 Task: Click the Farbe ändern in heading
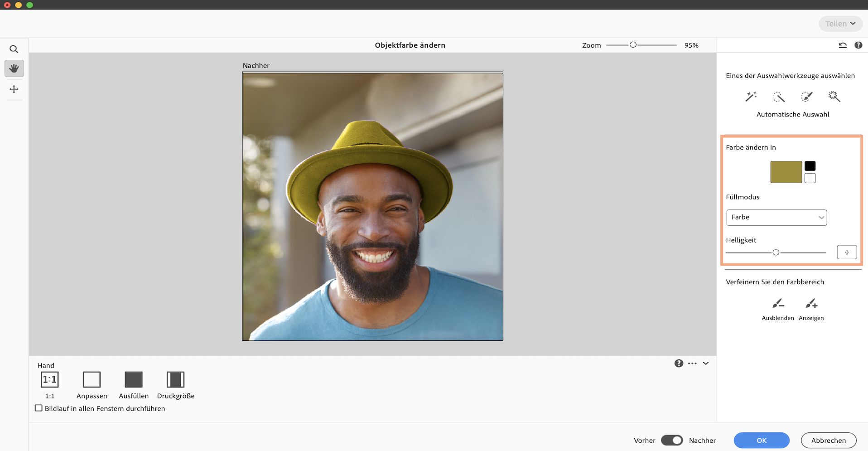(751, 147)
